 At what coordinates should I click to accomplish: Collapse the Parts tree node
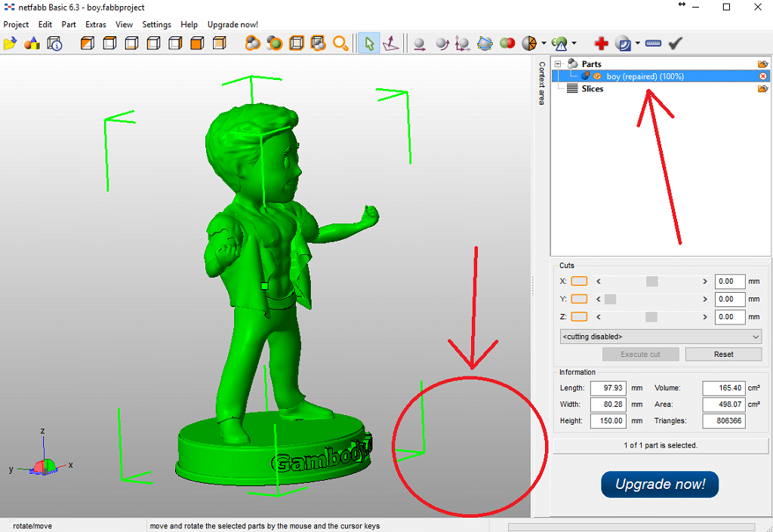coord(559,63)
